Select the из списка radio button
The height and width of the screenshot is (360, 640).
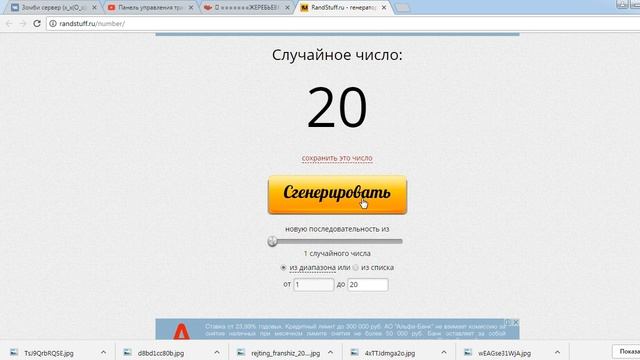click(356, 268)
